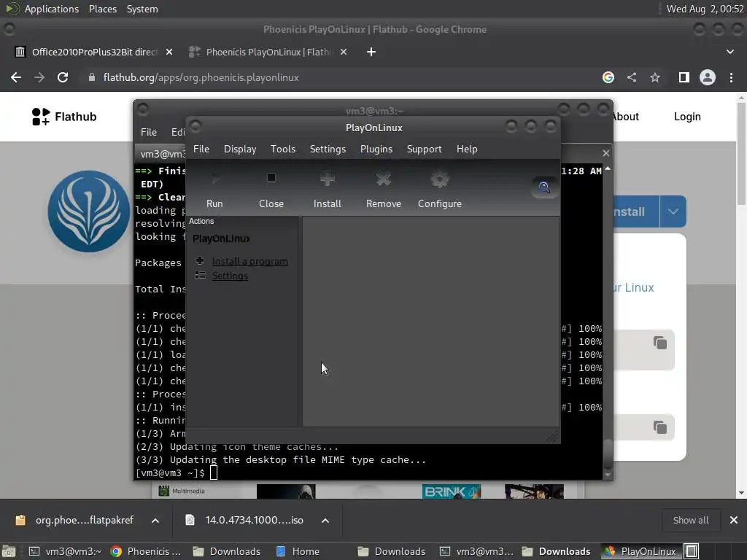Open Chrome three-dot menu
Viewport: 747px width, 560px height.
click(731, 77)
